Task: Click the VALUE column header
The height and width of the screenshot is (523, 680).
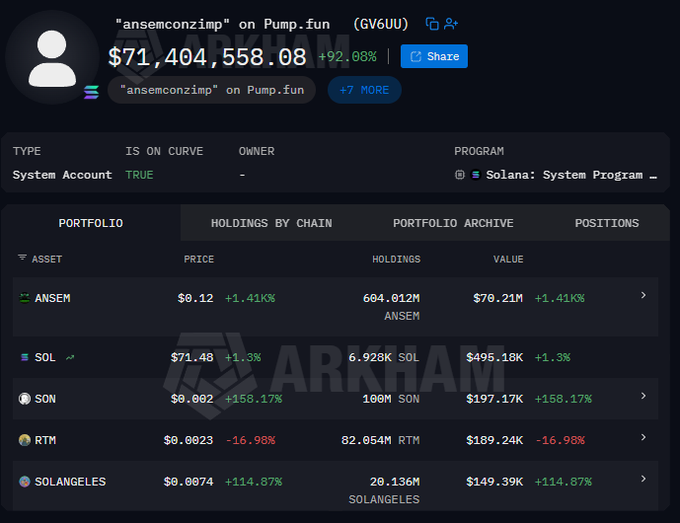Action: click(x=508, y=259)
